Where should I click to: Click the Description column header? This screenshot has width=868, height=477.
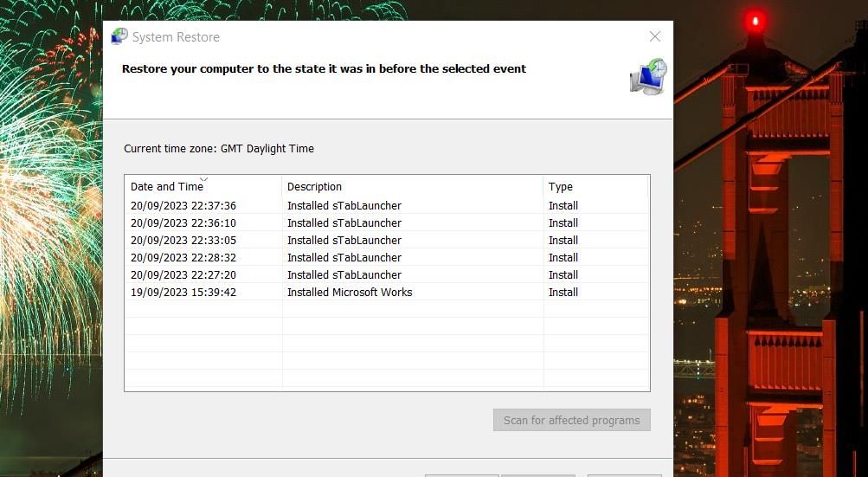click(314, 187)
